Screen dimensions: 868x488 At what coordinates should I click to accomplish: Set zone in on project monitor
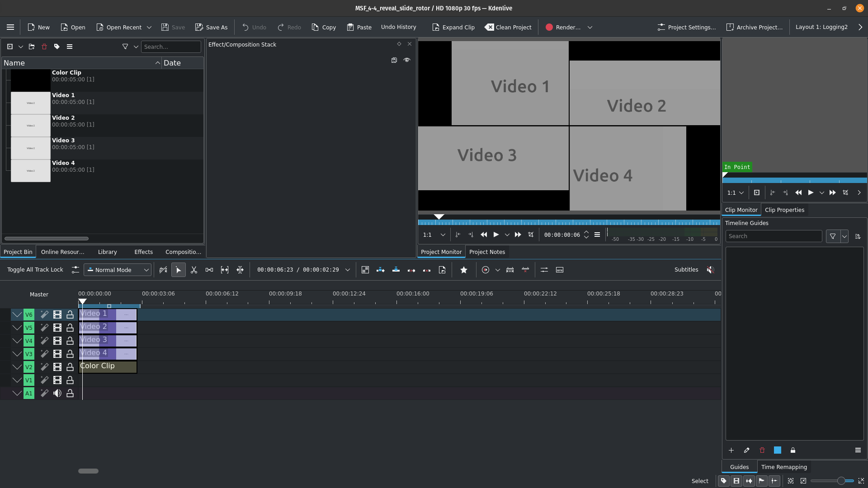tap(458, 235)
